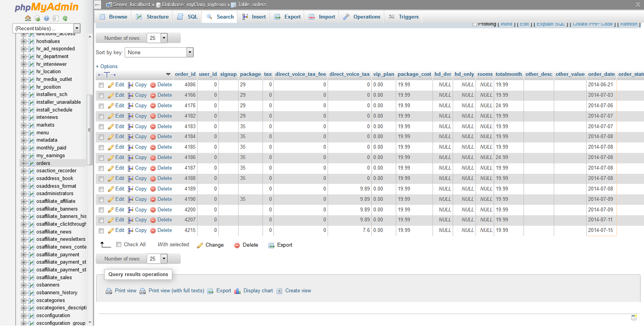Open the blue question-mark help icon
Screen dimensions: 644x326
[46, 18]
